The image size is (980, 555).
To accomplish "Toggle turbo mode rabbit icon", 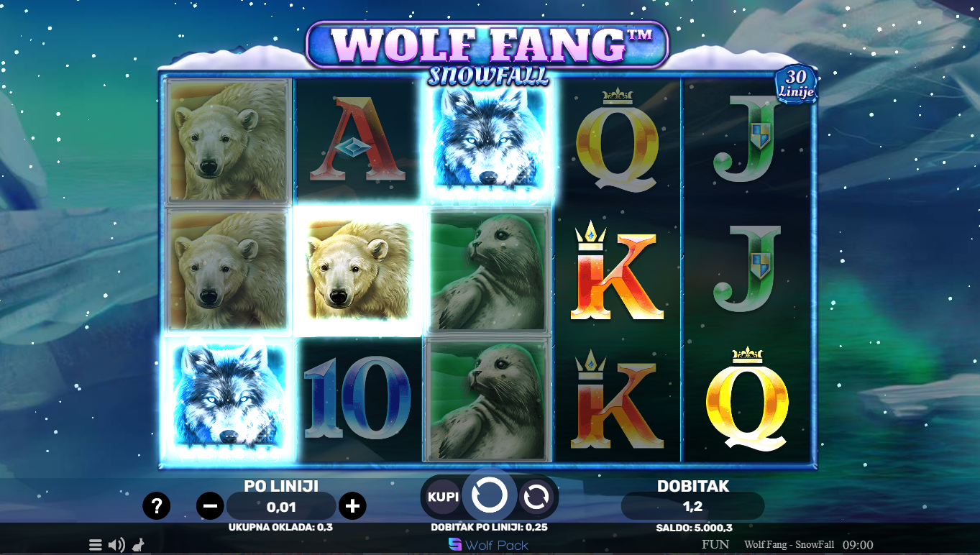I will (x=138, y=545).
